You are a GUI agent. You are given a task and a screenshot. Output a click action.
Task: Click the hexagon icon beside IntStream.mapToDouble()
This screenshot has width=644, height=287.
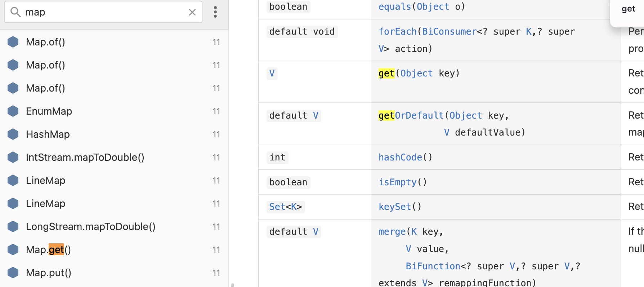(x=13, y=157)
